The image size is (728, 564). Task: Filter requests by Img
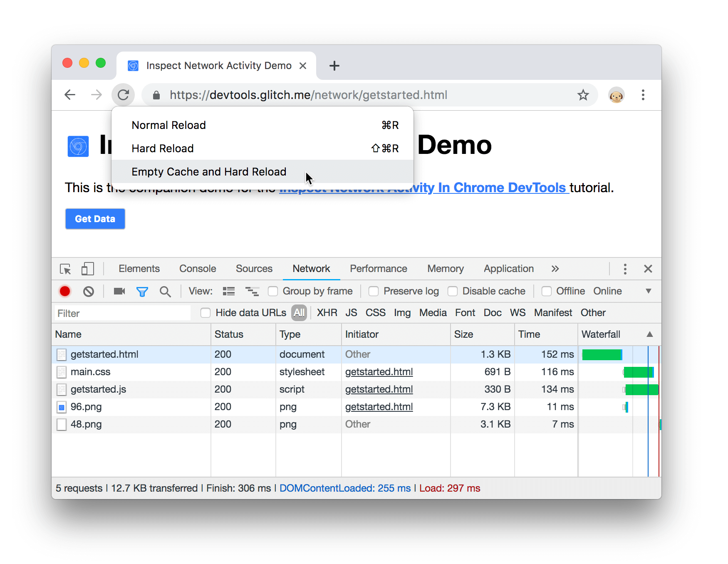coord(402,313)
